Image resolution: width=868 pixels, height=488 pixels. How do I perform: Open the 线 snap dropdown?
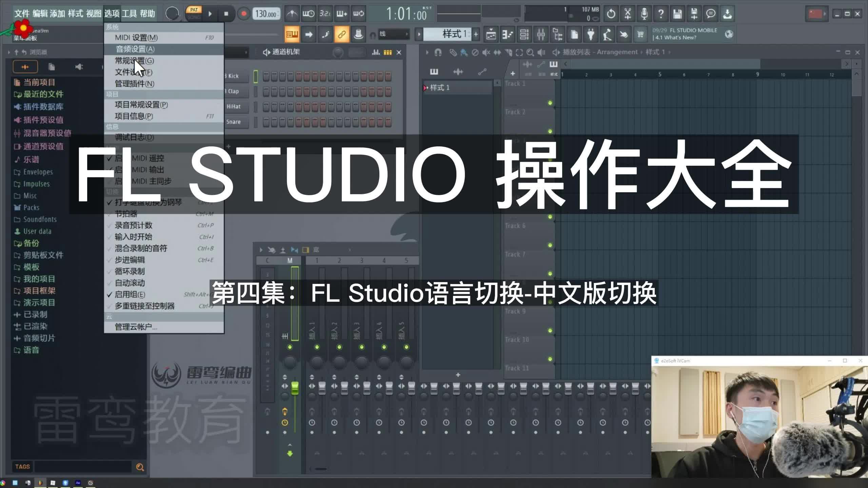(394, 34)
